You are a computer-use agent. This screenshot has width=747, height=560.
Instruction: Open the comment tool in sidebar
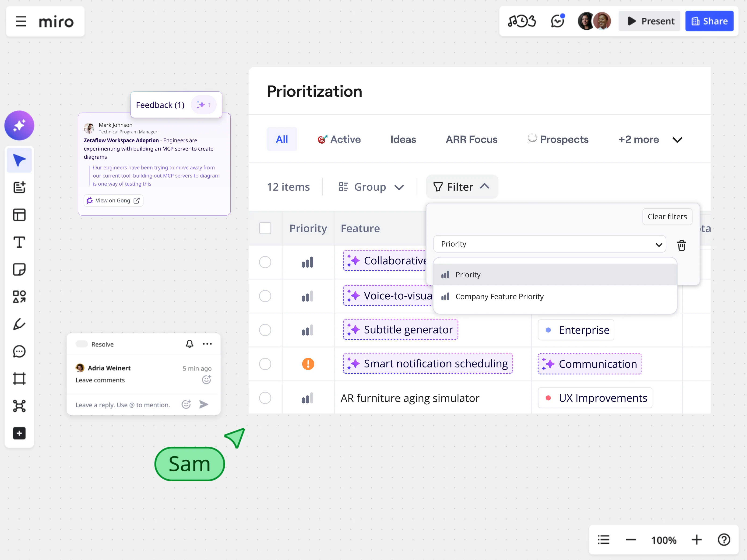pyautogui.click(x=19, y=351)
